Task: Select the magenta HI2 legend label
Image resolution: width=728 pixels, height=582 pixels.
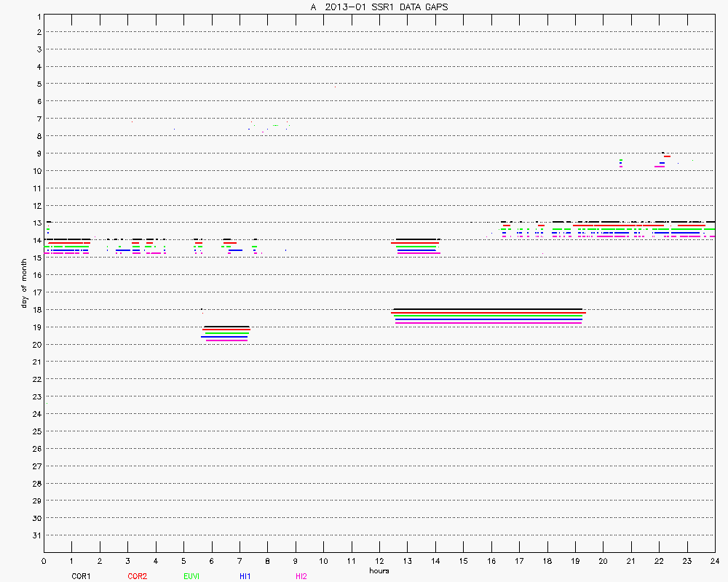Action: (x=301, y=576)
